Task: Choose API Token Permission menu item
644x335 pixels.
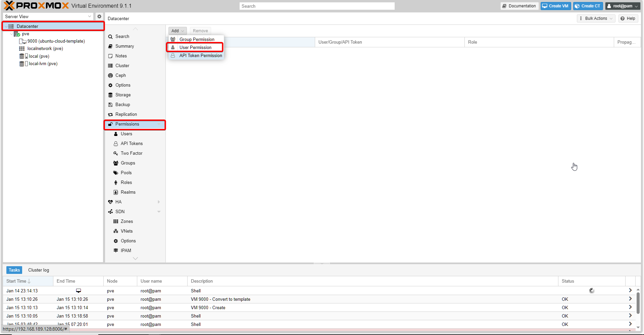Action: [x=200, y=56]
